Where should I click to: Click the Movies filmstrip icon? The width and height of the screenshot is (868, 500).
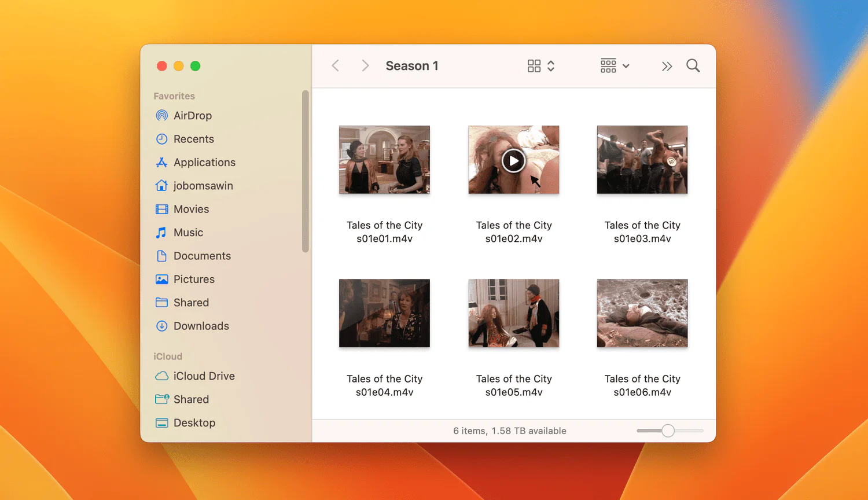162,209
